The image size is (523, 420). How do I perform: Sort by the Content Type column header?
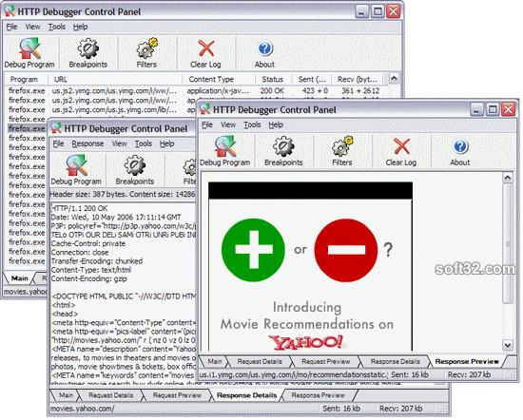pyautogui.click(x=219, y=79)
